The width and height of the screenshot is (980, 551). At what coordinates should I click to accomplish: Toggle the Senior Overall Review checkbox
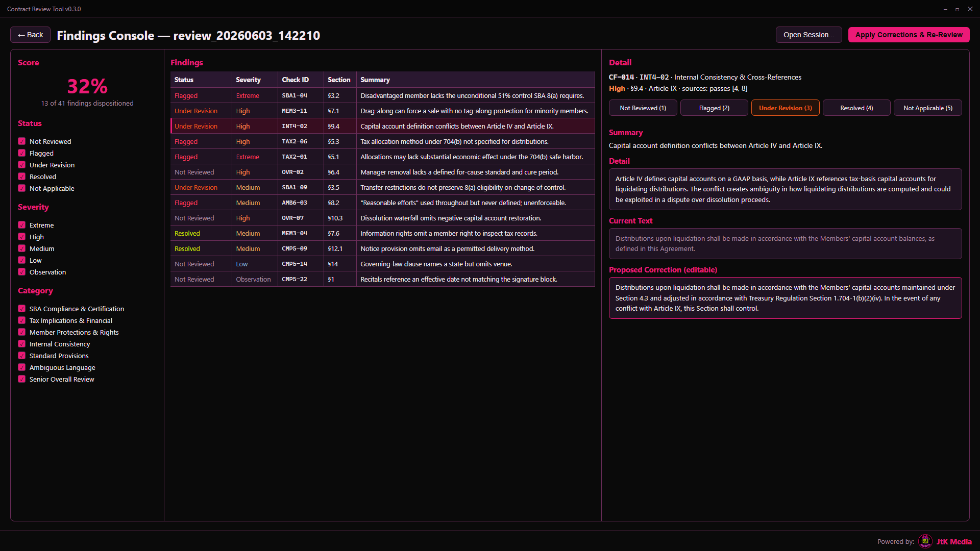click(x=21, y=379)
